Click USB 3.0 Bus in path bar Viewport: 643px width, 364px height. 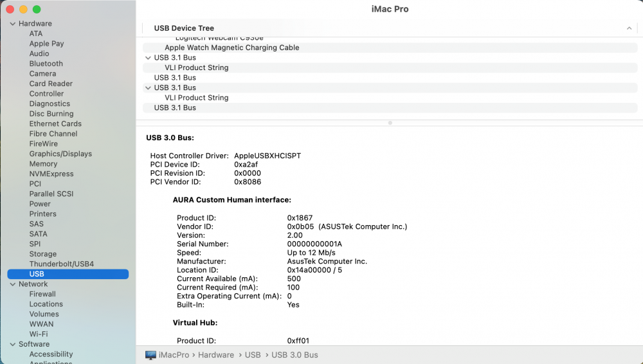295,355
